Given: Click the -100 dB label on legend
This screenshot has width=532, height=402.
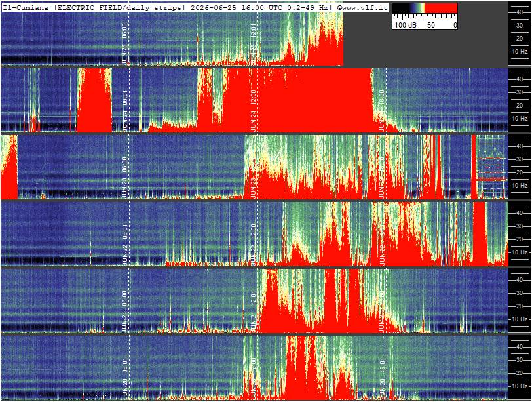Looking at the screenshot, I should point(404,25).
